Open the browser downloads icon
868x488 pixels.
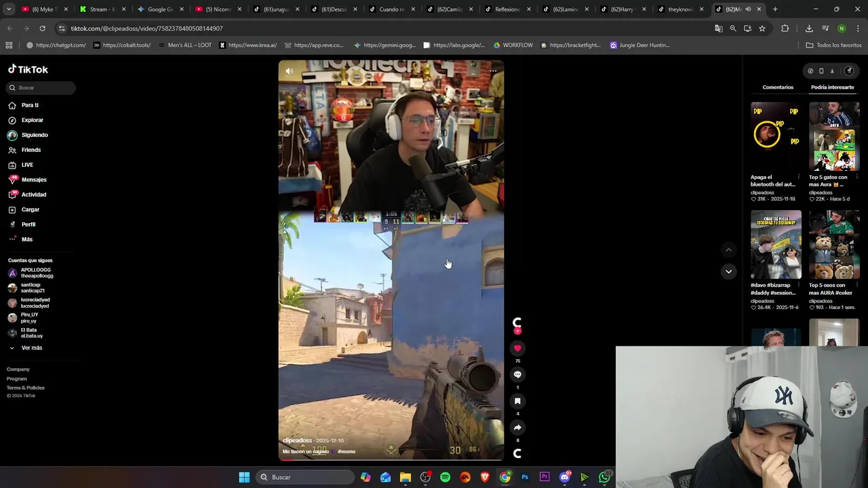pos(809,28)
